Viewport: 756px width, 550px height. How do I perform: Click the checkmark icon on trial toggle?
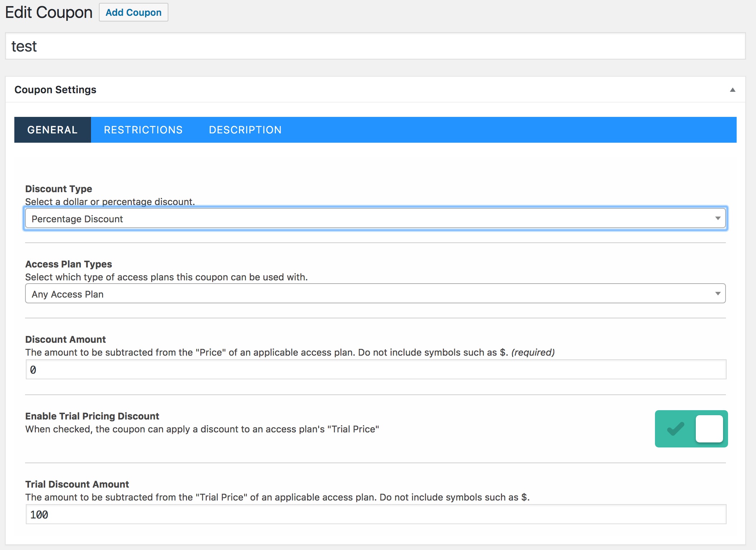point(675,429)
